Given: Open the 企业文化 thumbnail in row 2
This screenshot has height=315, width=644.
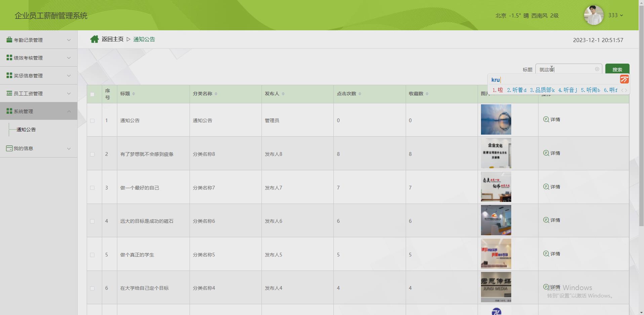Looking at the screenshot, I should [x=496, y=153].
